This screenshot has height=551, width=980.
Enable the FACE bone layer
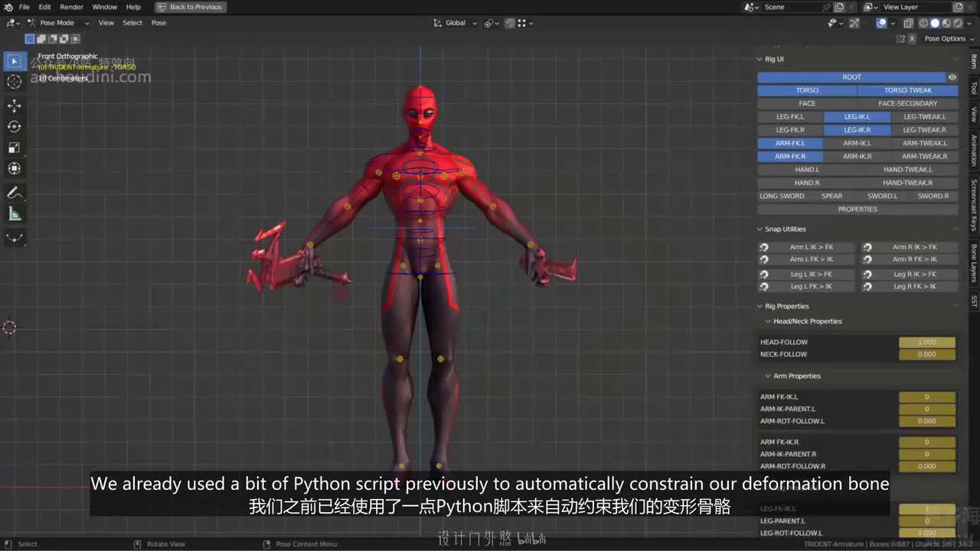coord(807,103)
